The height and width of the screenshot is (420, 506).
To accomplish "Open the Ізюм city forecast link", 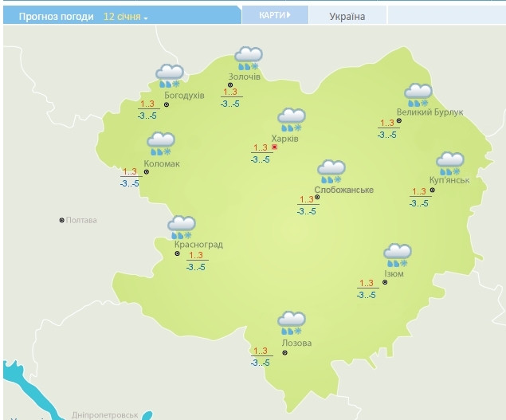I will coord(394,274).
